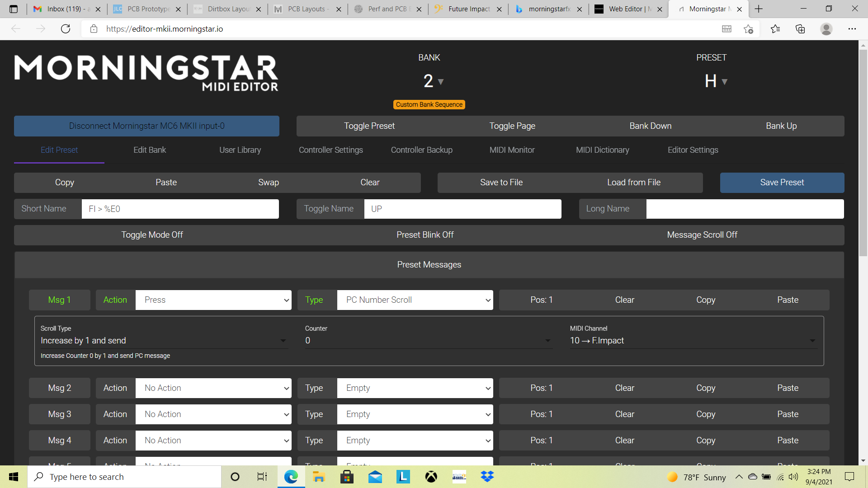Open the Preset H dropdown
868x488 pixels.
(716, 81)
